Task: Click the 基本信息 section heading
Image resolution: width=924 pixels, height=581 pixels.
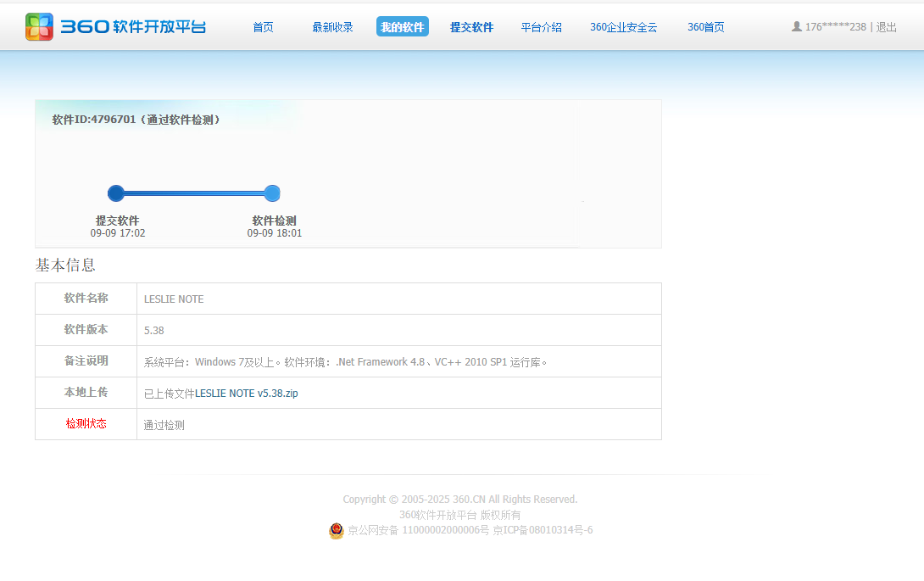Action: [65, 265]
